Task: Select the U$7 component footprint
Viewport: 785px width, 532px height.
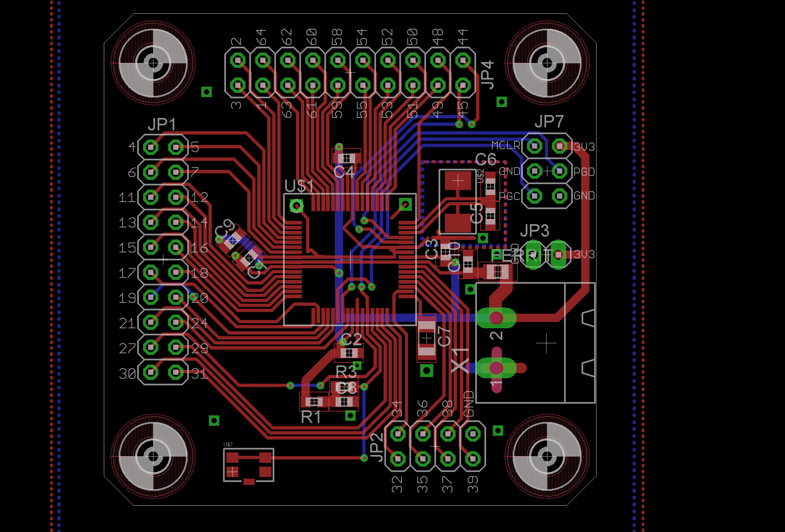Action: click(x=249, y=466)
